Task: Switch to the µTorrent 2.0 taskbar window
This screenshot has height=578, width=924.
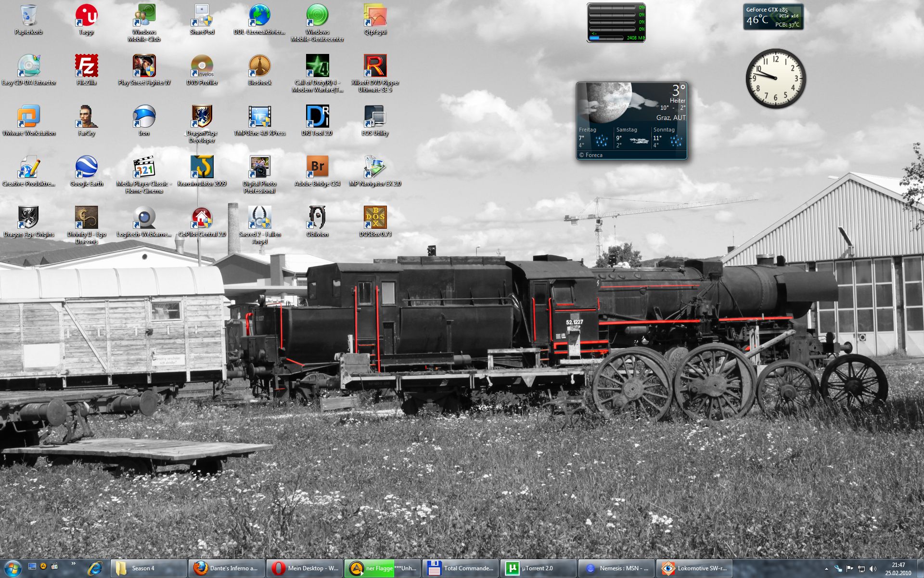Action: 538,568
